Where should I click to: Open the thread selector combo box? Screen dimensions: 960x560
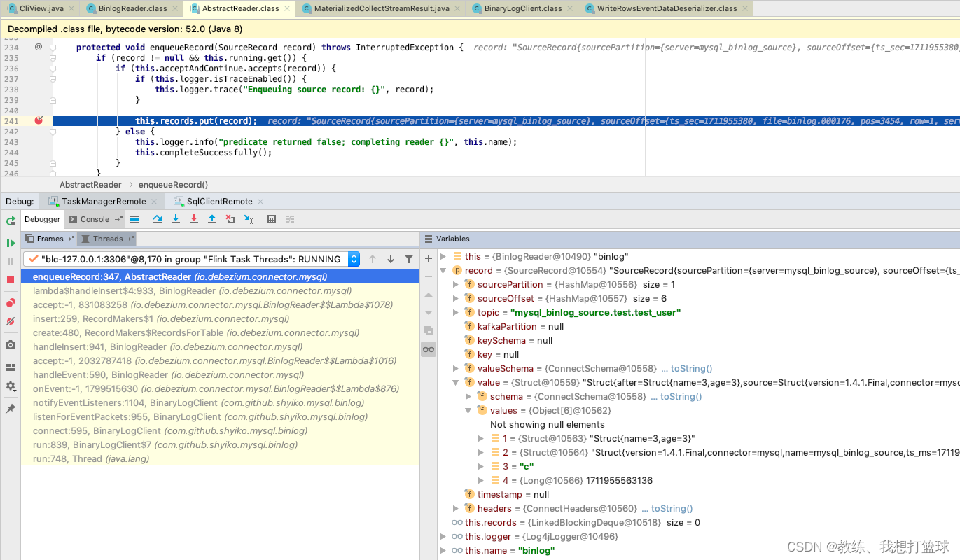(191, 259)
